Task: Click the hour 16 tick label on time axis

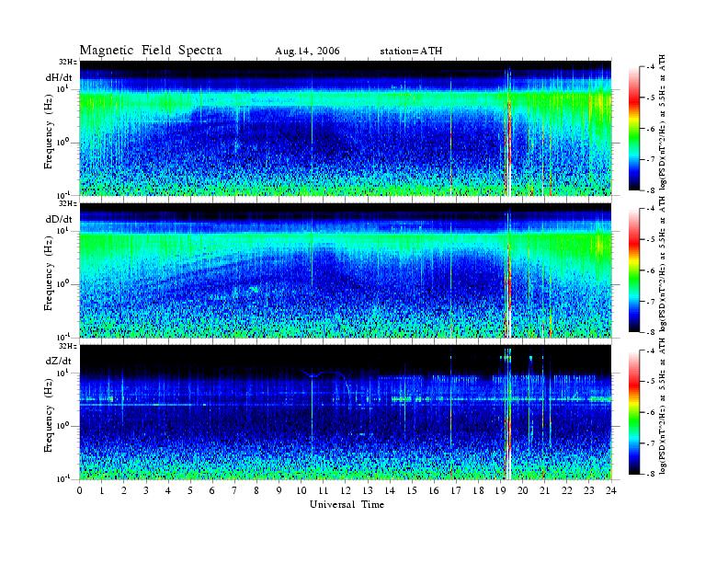Action: pos(434,490)
